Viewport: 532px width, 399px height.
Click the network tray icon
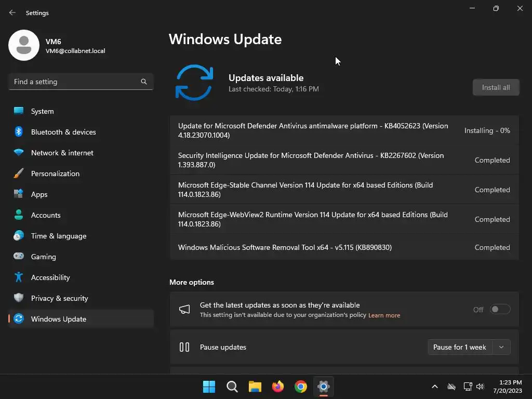point(468,387)
